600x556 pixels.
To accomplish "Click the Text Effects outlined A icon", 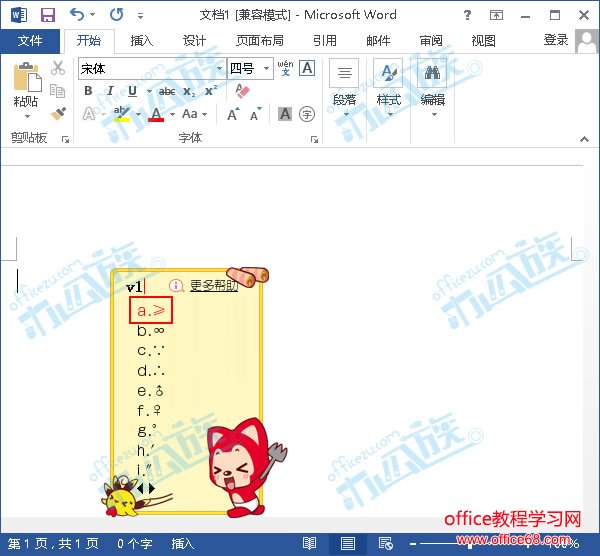I will 88,114.
